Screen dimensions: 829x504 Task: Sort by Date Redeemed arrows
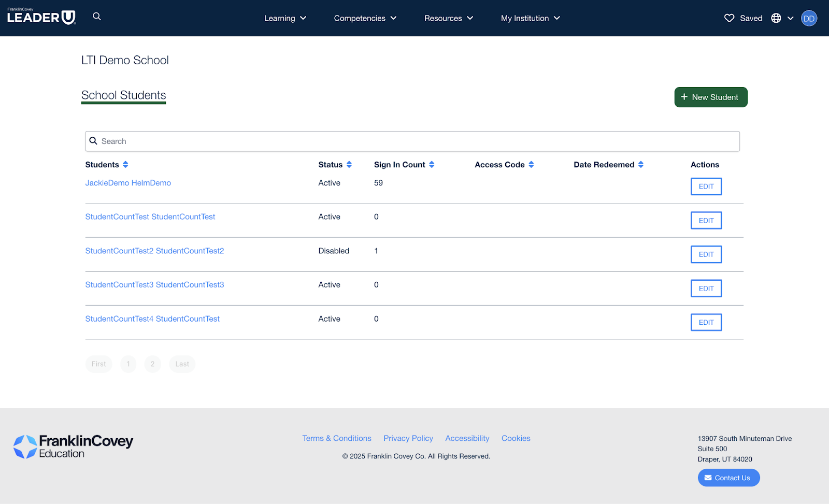pos(641,165)
